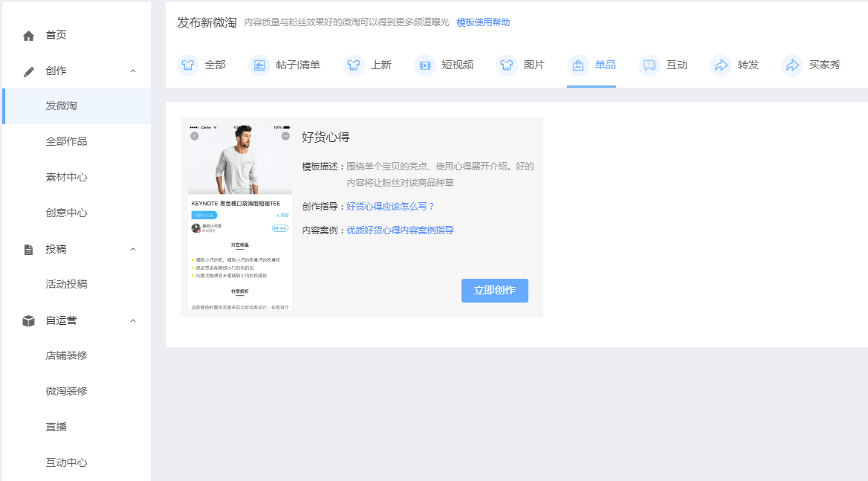Click the home icon in the sidebar

coord(29,36)
